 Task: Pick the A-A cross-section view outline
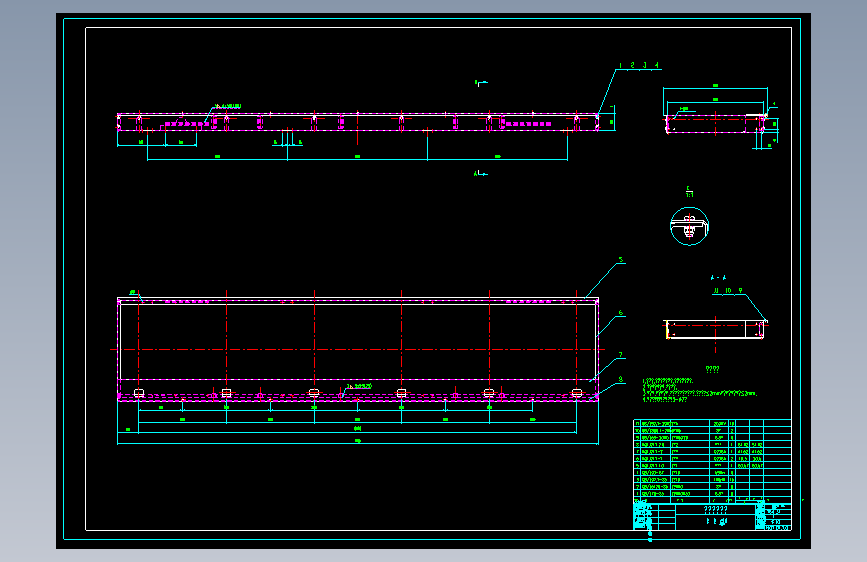pyautogui.click(x=715, y=329)
